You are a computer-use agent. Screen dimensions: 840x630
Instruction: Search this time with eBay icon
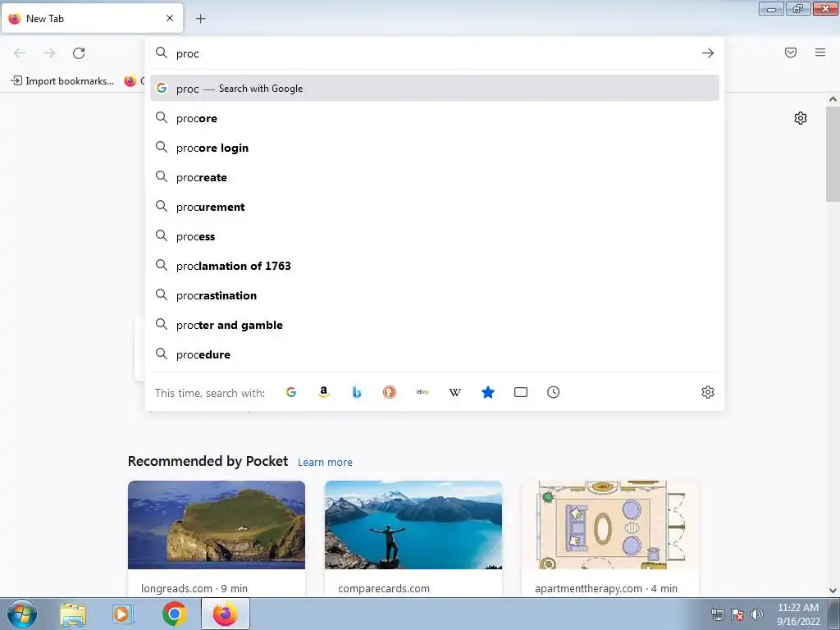tap(422, 392)
